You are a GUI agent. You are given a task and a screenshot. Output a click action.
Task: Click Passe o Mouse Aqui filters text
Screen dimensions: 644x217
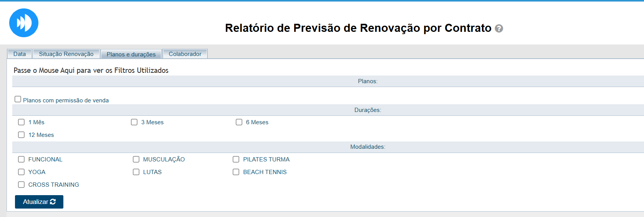tap(91, 71)
